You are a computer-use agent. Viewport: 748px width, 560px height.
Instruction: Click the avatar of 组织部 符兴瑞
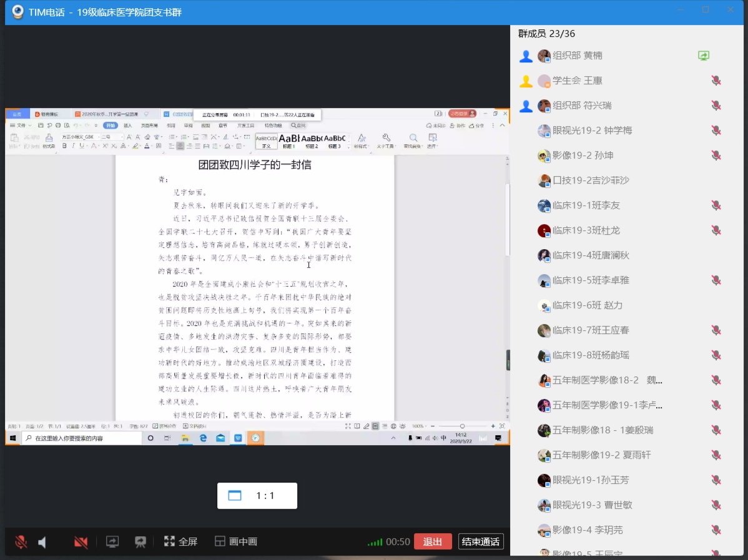tap(544, 106)
